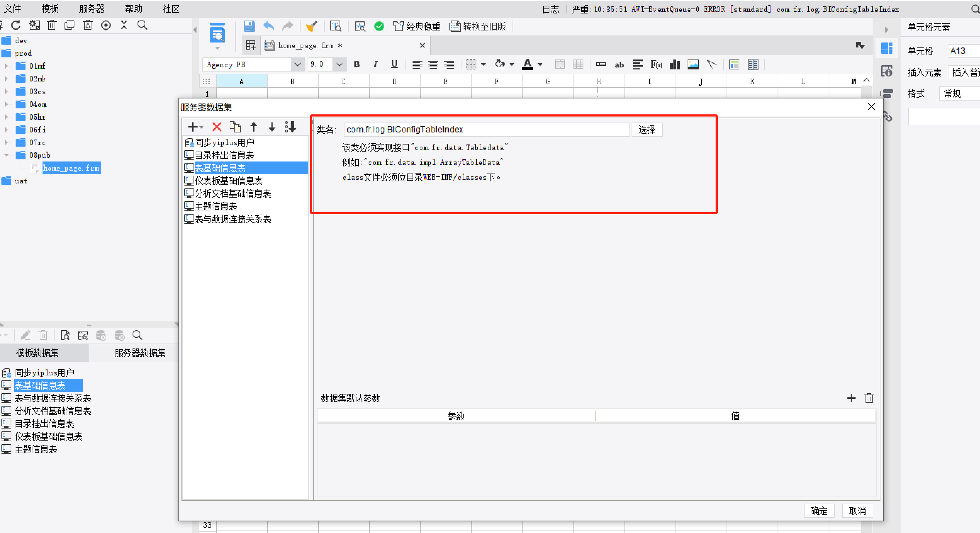Image resolution: width=980 pixels, height=533 pixels.
Task: Click the green checkmark verify icon
Action: [379, 26]
